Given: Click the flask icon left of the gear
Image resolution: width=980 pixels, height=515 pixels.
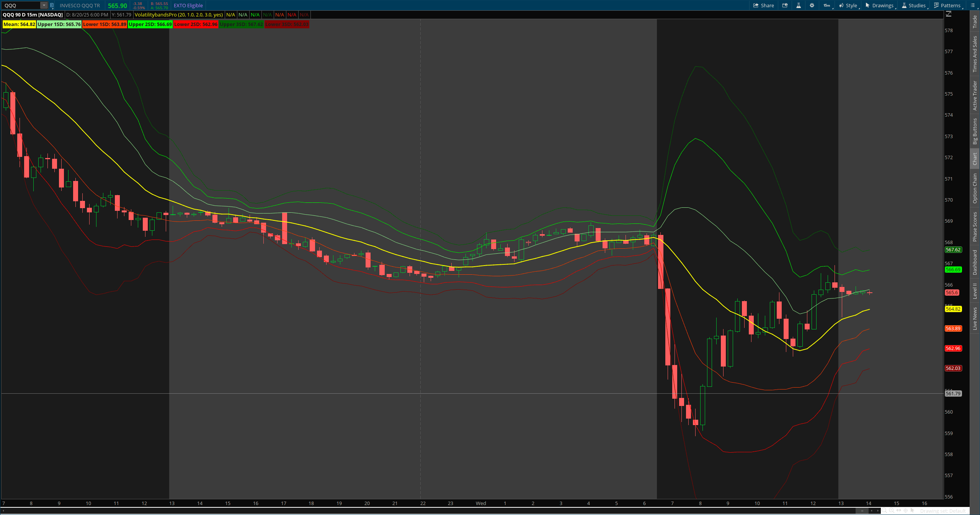Looking at the screenshot, I should (x=799, y=5).
